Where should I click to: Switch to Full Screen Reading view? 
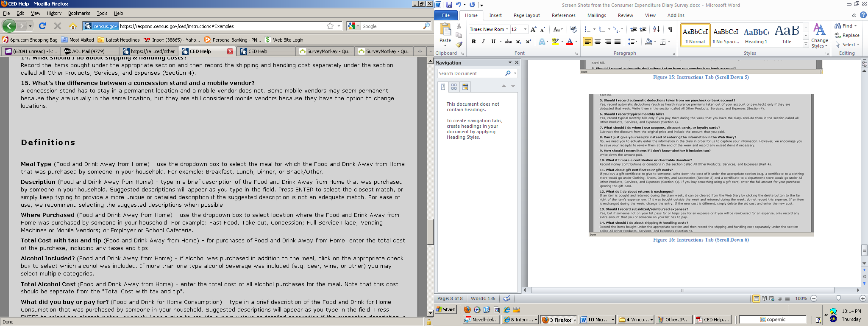pyautogui.click(x=764, y=298)
